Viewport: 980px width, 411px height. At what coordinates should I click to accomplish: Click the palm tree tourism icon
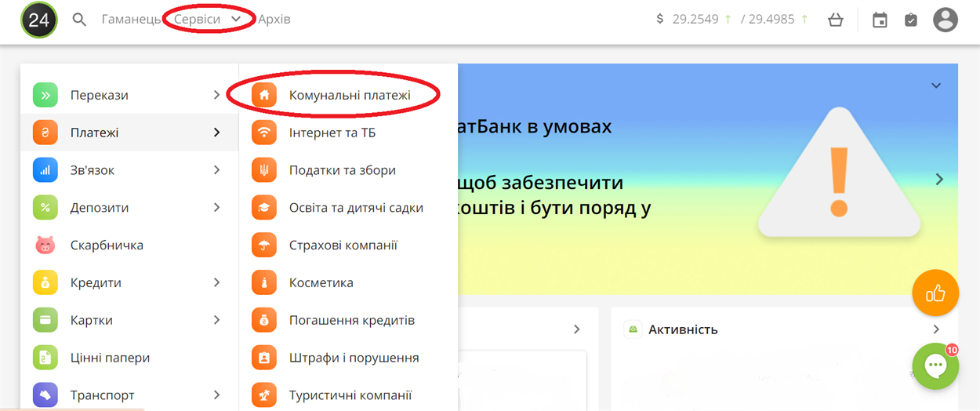click(264, 395)
